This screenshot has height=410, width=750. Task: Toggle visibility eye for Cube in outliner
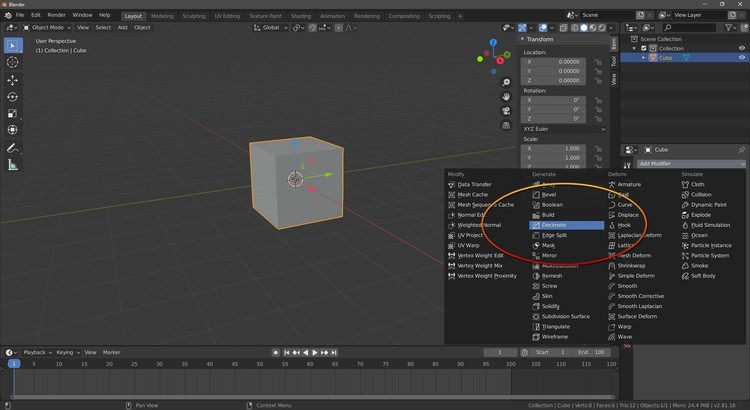click(741, 58)
